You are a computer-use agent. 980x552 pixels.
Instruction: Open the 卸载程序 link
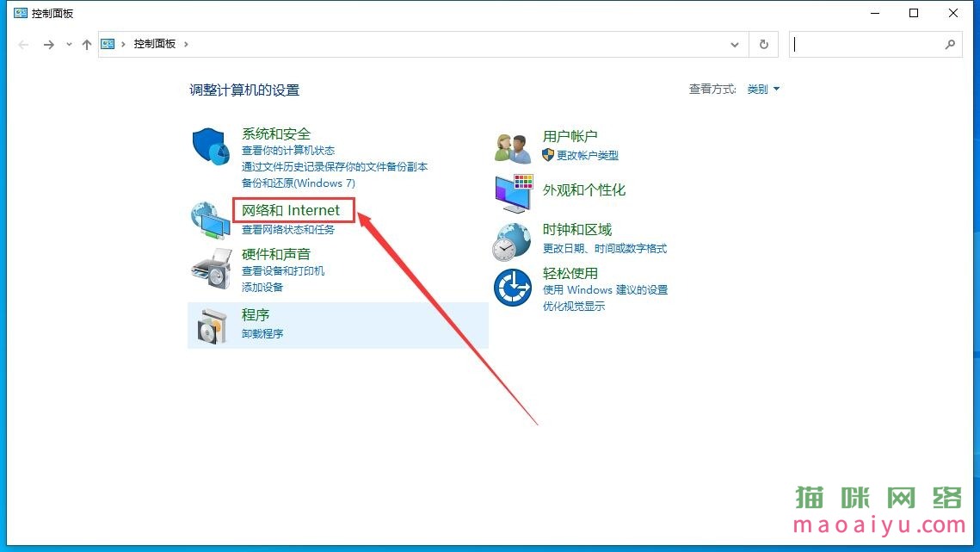click(x=261, y=334)
